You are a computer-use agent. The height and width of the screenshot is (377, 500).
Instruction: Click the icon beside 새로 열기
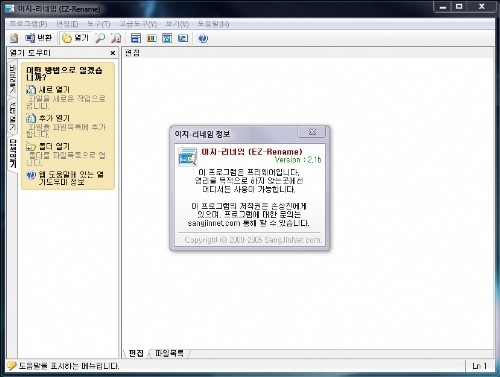coord(31,89)
